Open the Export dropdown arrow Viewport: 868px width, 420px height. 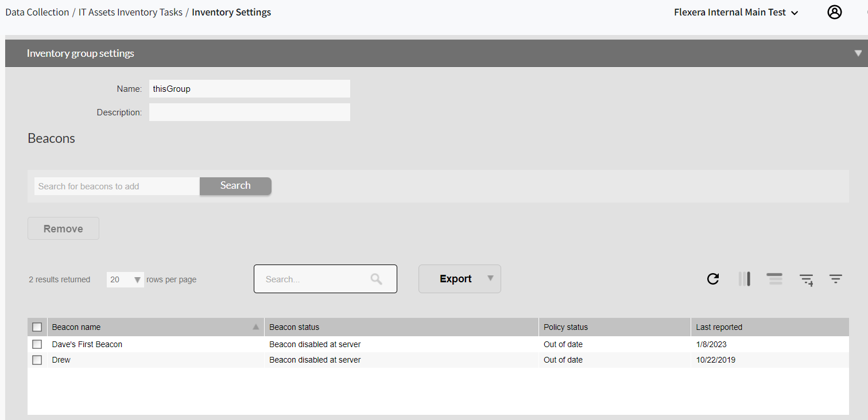pos(490,278)
